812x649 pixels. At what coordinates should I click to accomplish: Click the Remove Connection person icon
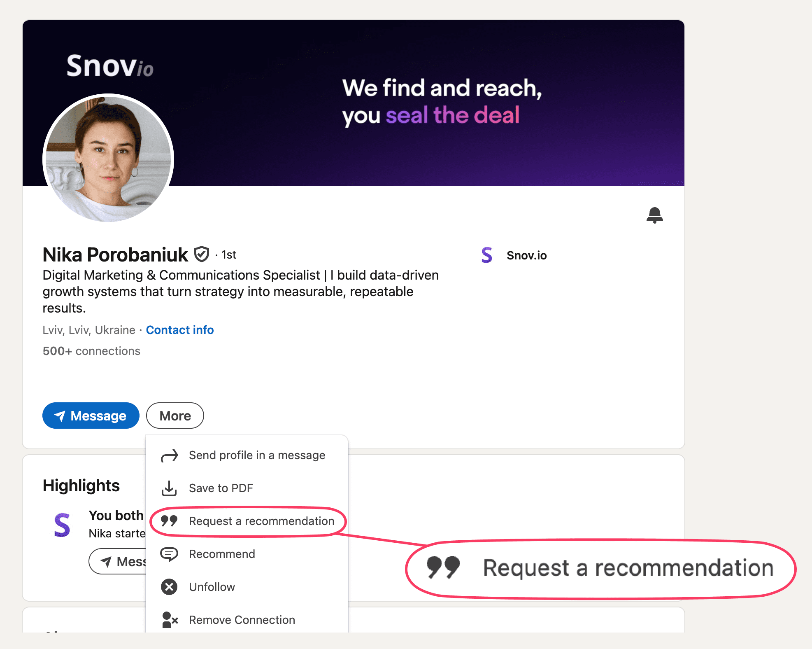click(x=169, y=620)
